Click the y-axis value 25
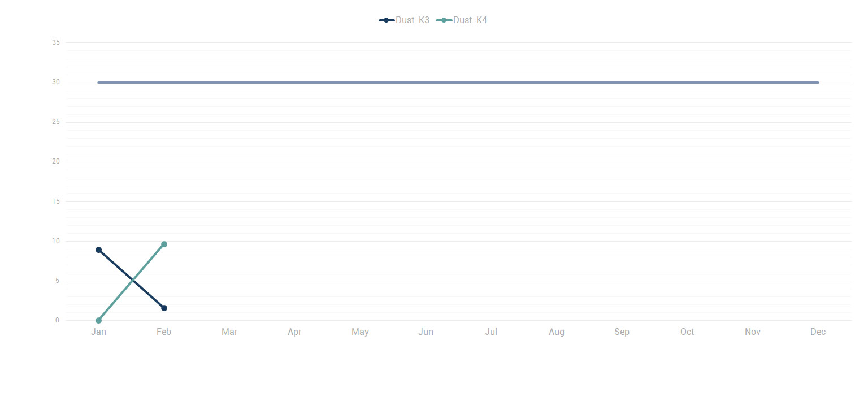This screenshot has width=868, height=413. (x=55, y=122)
